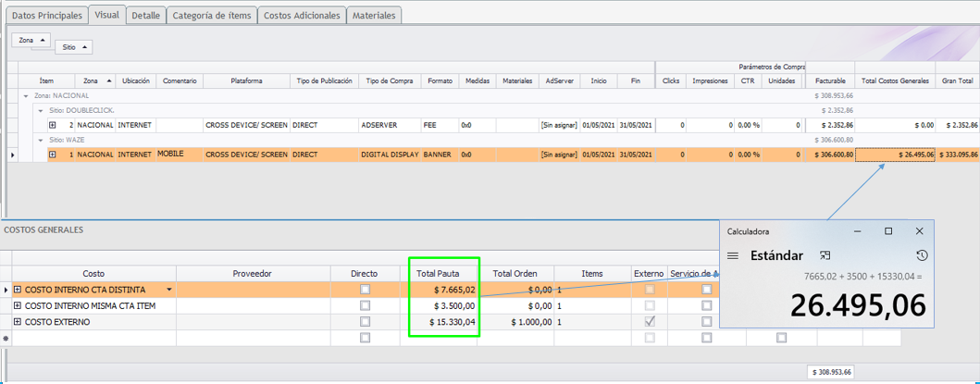Toggle calculator keep-on-top mode icon
Screen dimensions: 980x384
(825, 255)
